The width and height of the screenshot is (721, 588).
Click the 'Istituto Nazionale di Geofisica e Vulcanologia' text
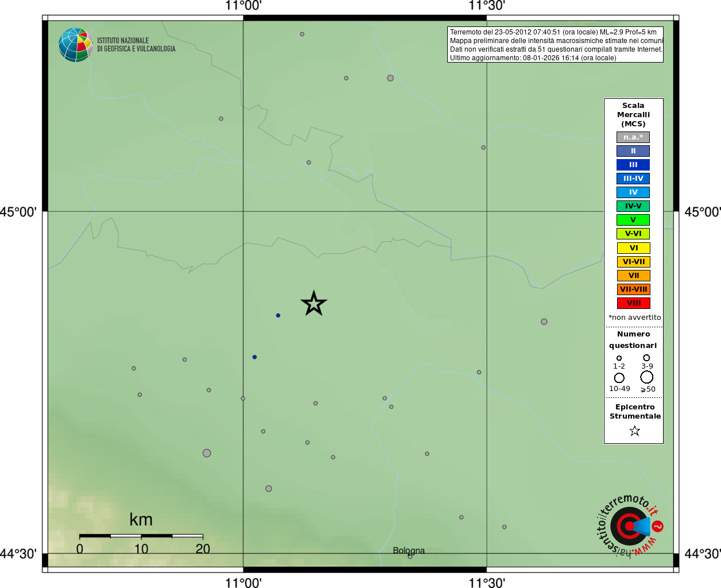[136, 45]
